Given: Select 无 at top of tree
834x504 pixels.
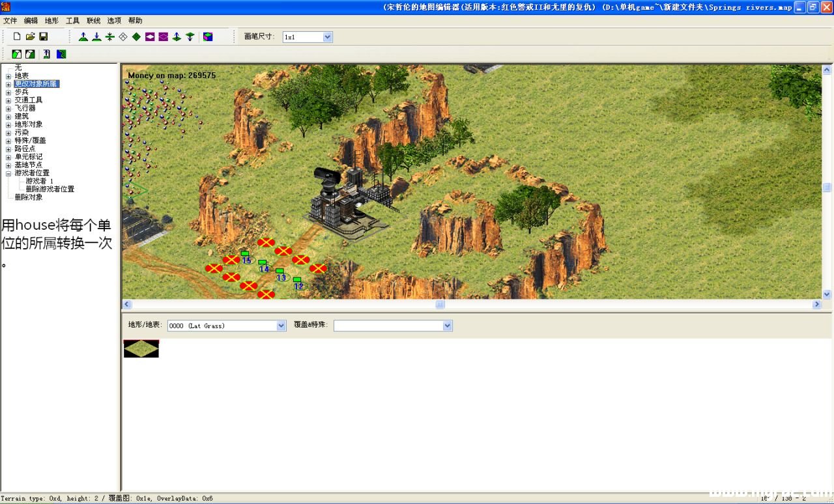Looking at the screenshot, I should pyautogui.click(x=18, y=68).
